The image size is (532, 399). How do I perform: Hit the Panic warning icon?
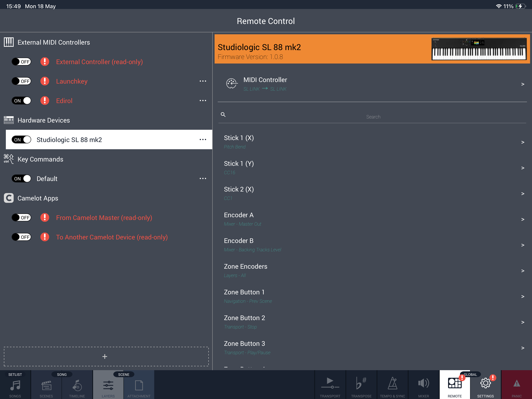pos(517,384)
